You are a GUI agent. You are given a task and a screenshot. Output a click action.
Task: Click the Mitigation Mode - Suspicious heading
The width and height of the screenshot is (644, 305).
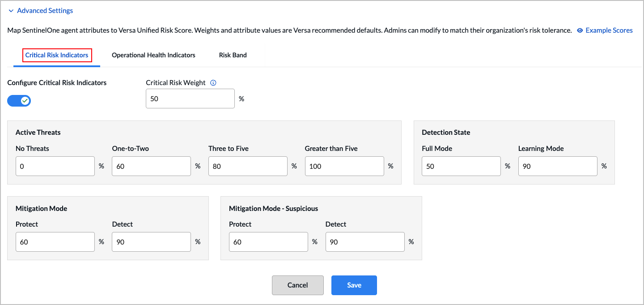(x=273, y=209)
